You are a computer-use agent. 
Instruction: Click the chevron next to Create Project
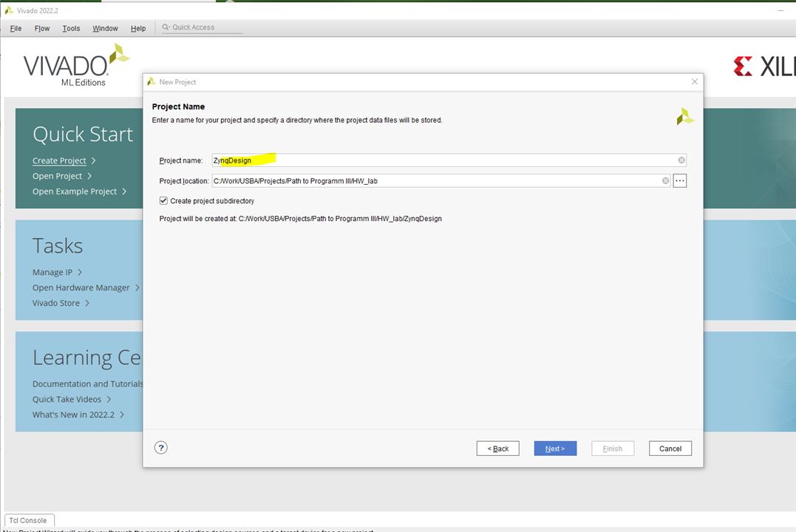93,160
